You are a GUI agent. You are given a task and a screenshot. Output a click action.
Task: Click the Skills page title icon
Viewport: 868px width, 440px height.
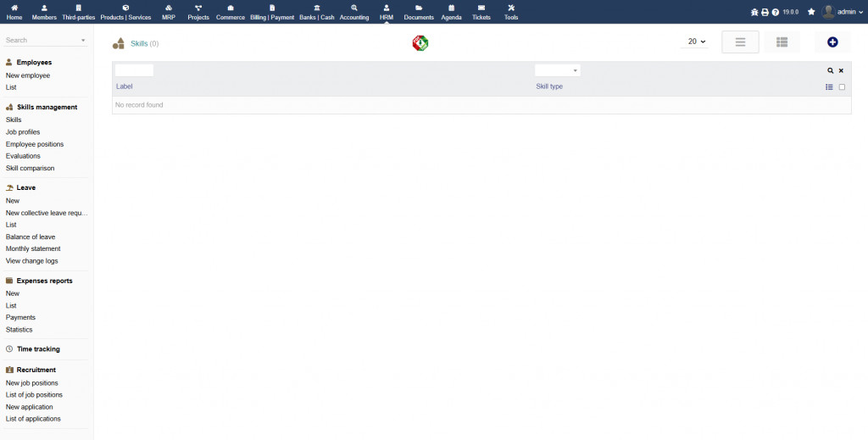pos(119,43)
